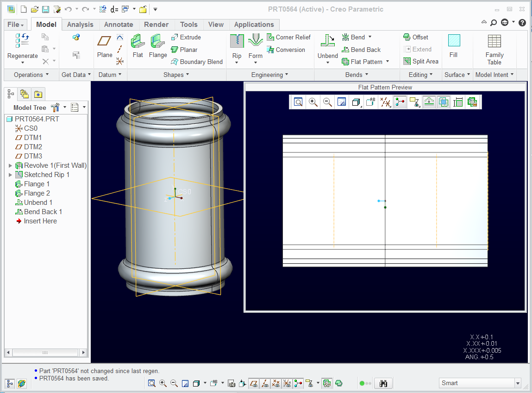The image size is (532, 393).
Task: Expand Revolve 1(First Wall) in Model Tree
Action: pos(10,165)
